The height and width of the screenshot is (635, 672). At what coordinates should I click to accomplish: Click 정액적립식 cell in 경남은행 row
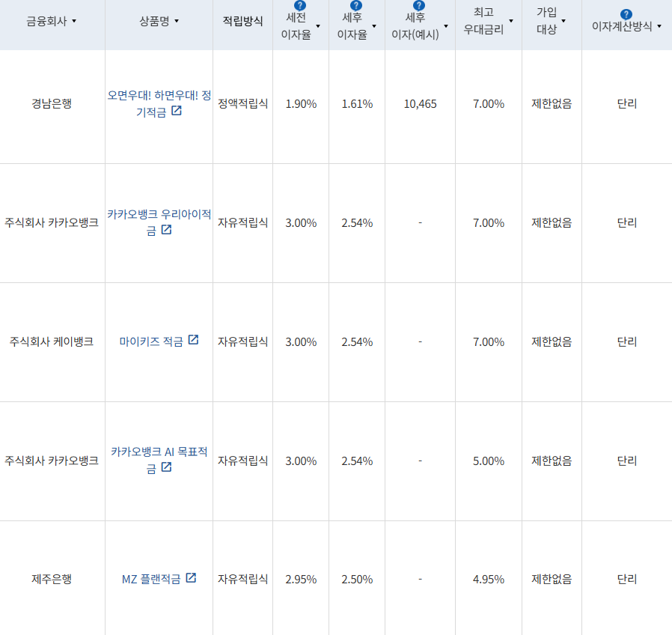(242, 103)
